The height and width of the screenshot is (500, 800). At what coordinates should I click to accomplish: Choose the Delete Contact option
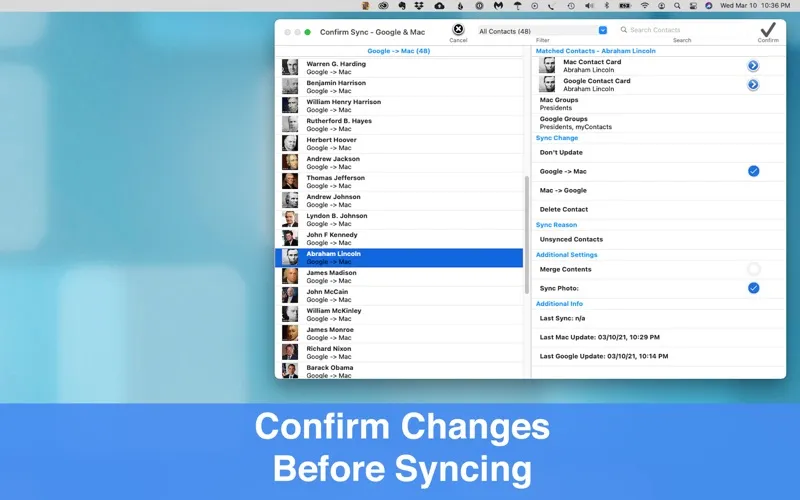564,209
